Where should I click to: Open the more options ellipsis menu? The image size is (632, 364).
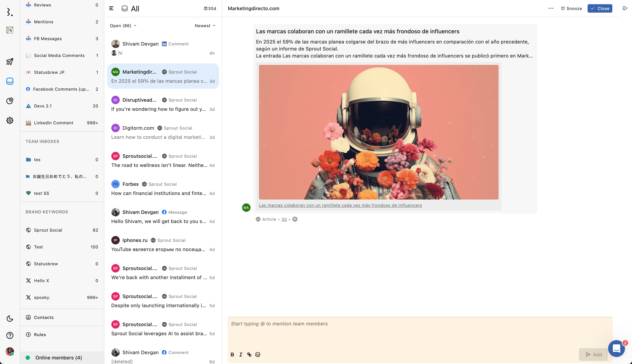click(x=551, y=8)
